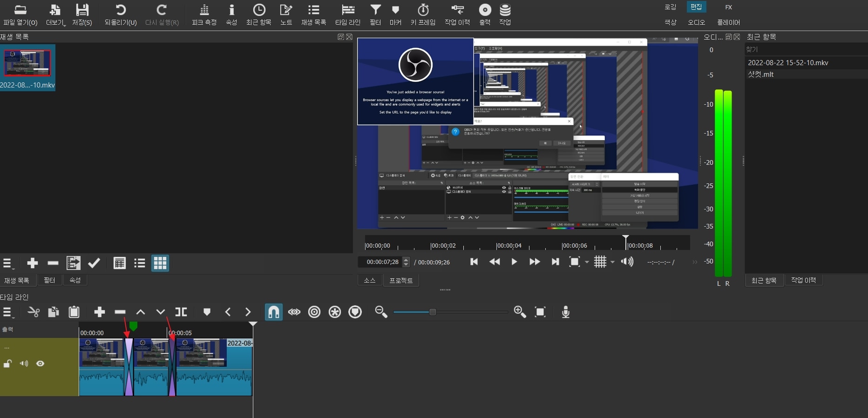Show 최근 항목 recent panel from toolbar

click(259, 15)
